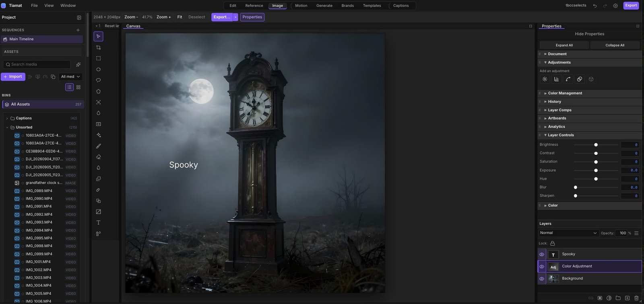Select the polygon selection tool
This screenshot has width=644, height=304.
pos(98,91)
